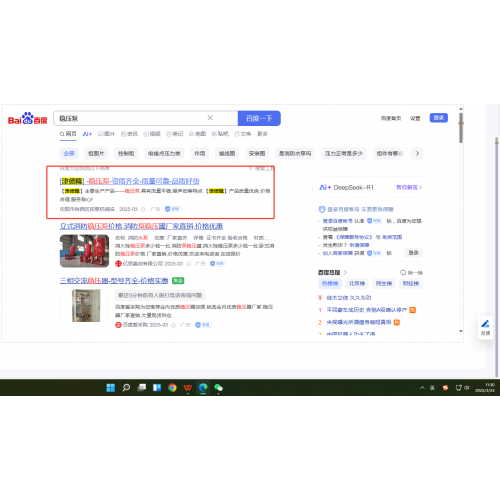Open 立式消防稳压泵价格 result title
This screenshot has width=500, height=500.
(141, 226)
